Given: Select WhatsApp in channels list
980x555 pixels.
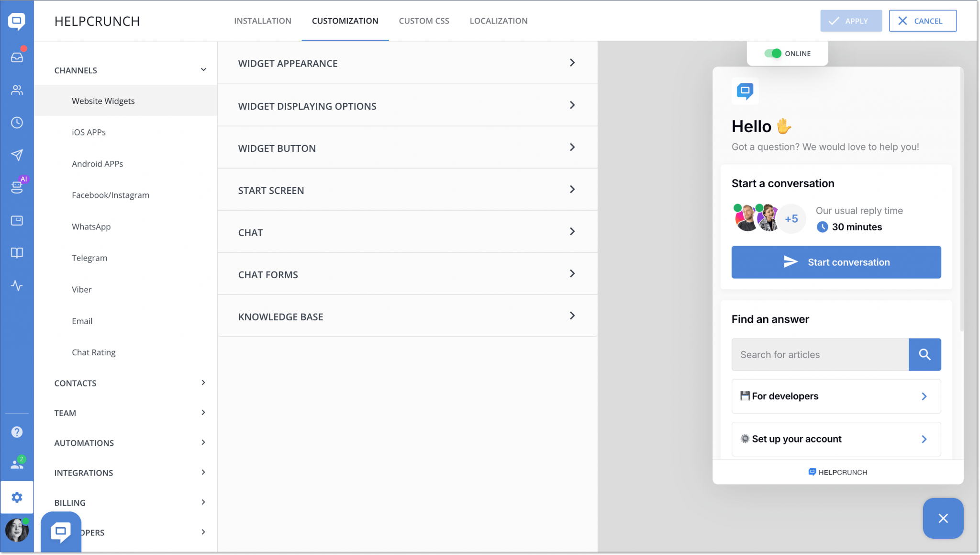Looking at the screenshot, I should 91,227.
